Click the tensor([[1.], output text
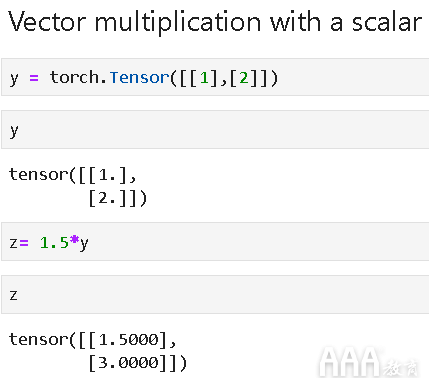 pos(73,175)
